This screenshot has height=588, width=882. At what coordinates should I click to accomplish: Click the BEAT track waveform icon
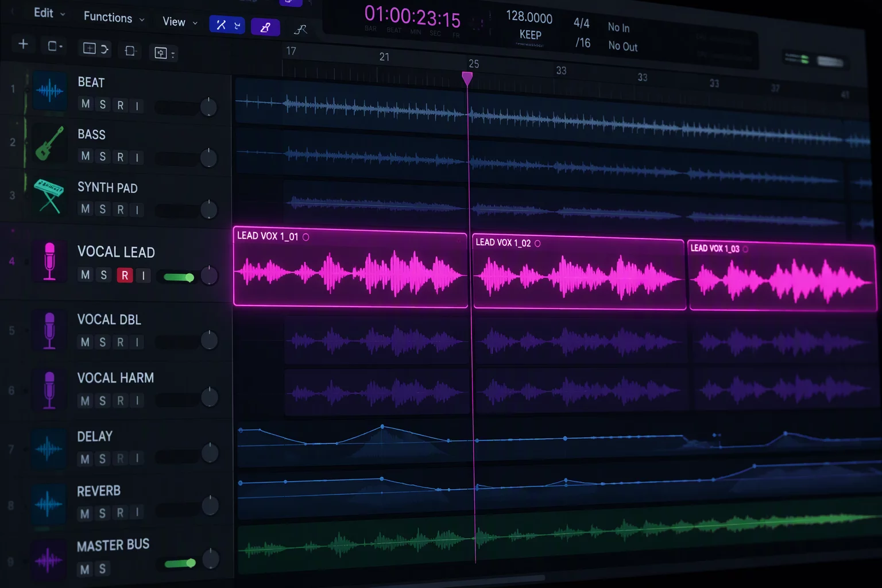[49, 90]
